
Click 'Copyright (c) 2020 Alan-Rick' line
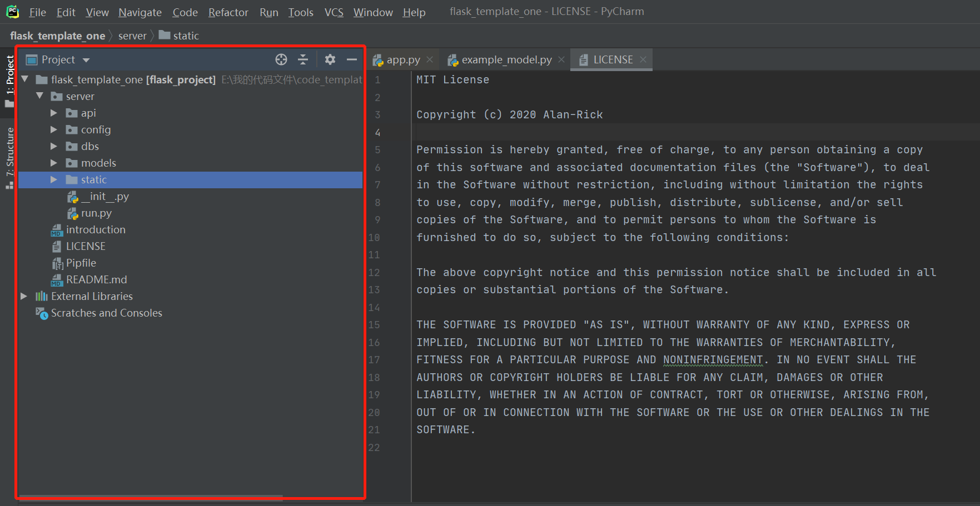point(510,115)
